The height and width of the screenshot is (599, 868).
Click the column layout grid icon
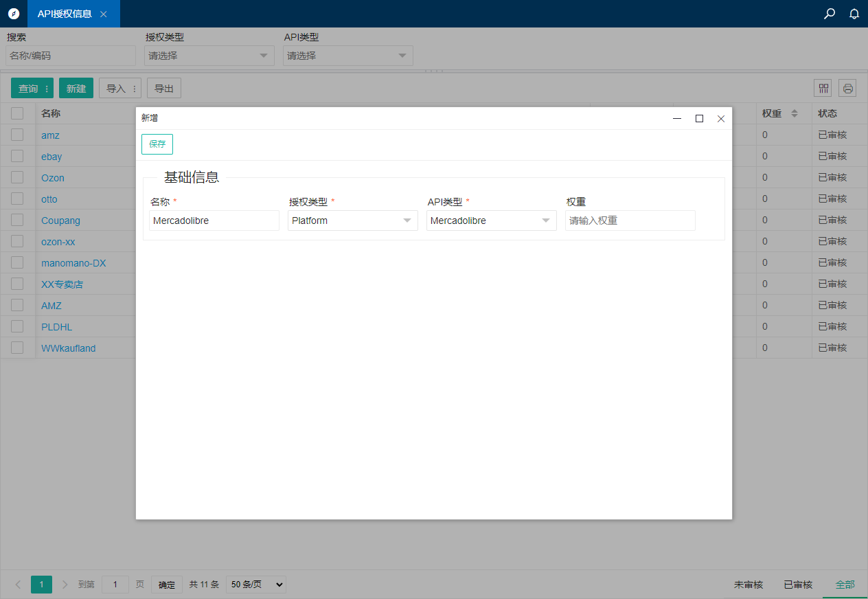(823, 88)
